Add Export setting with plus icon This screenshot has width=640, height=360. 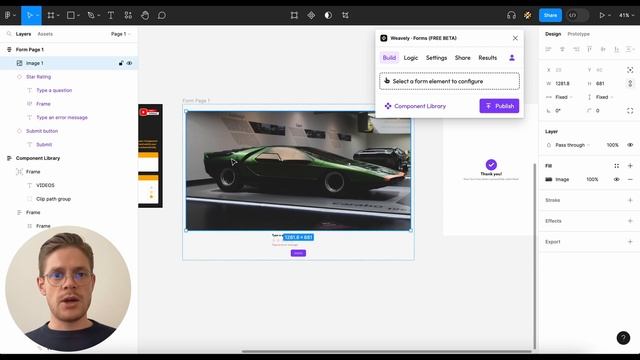pyautogui.click(x=630, y=242)
